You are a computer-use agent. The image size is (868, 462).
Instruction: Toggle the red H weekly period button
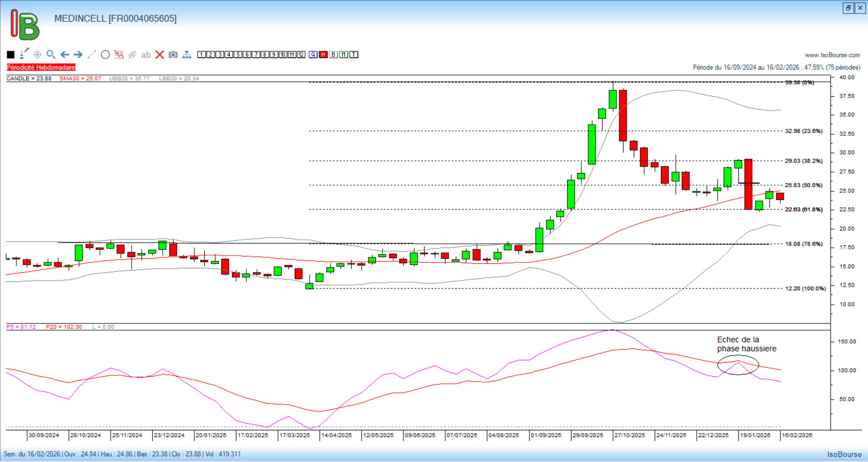tap(323, 55)
